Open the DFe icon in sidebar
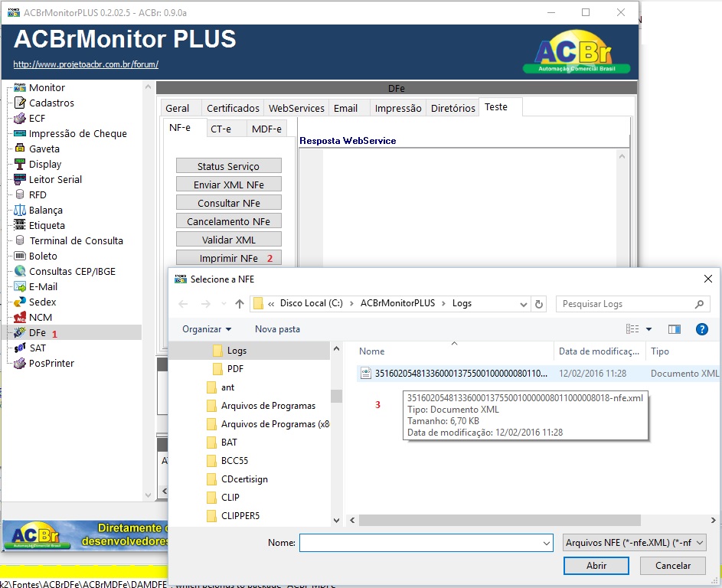The width and height of the screenshot is (722, 588). (x=20, y=332)
